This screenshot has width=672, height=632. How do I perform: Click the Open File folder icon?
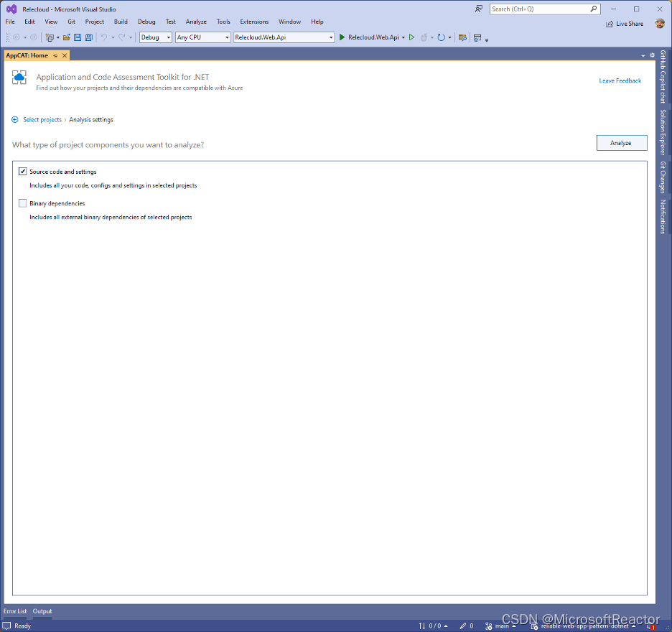coord(67,37)
